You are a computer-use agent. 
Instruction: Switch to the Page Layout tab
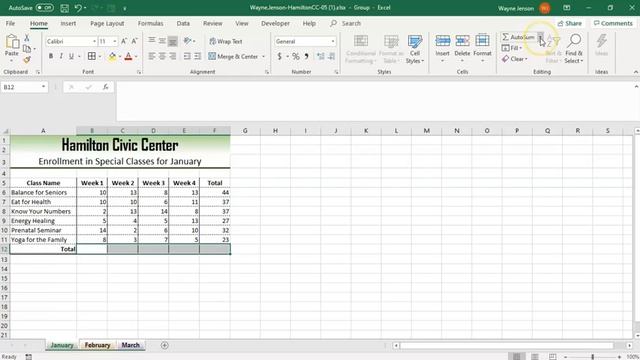[x=107, y=23]
